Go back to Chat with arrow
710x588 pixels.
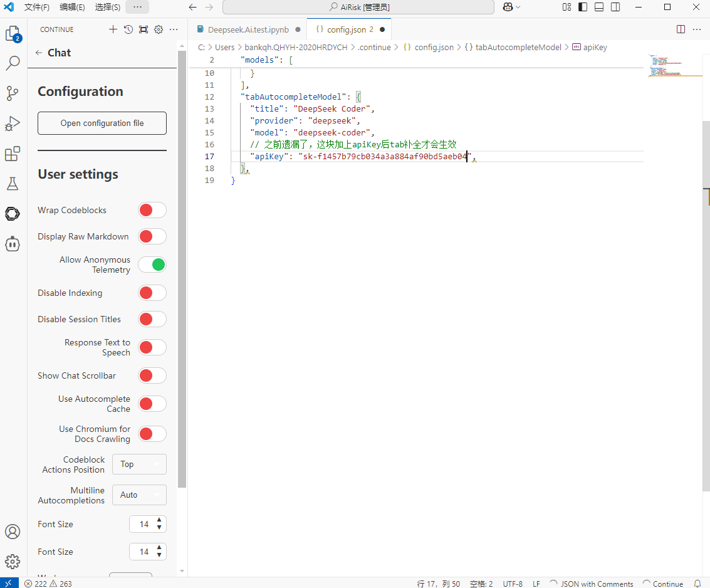point(39,53)
